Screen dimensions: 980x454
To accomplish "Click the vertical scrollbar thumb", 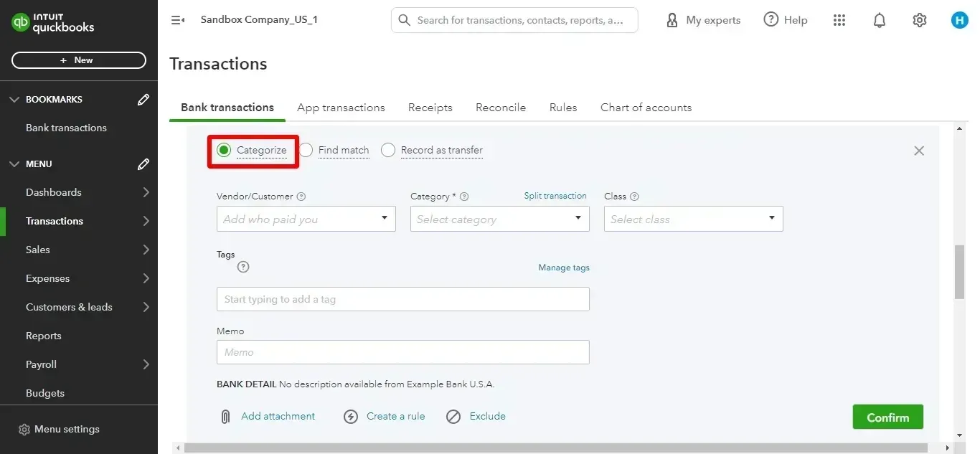I will point(959,272).
